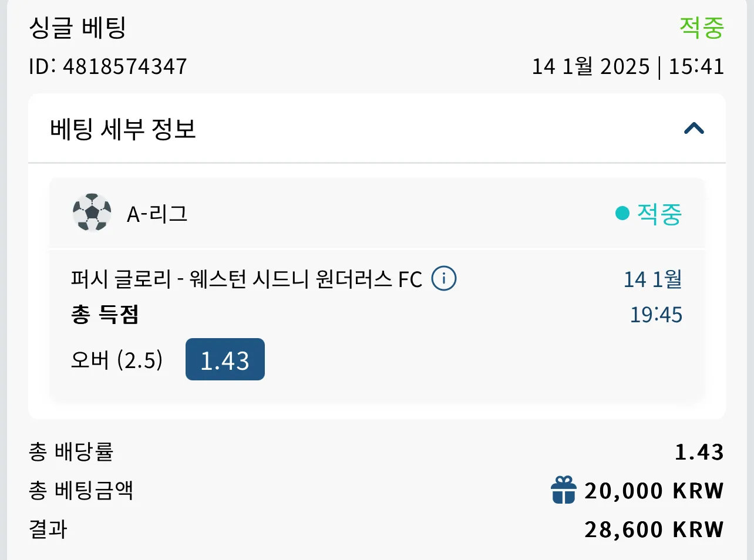
Task: Click the 베팅 세부 정보 header
Action: pyautogui.click(x=377, y=129)
